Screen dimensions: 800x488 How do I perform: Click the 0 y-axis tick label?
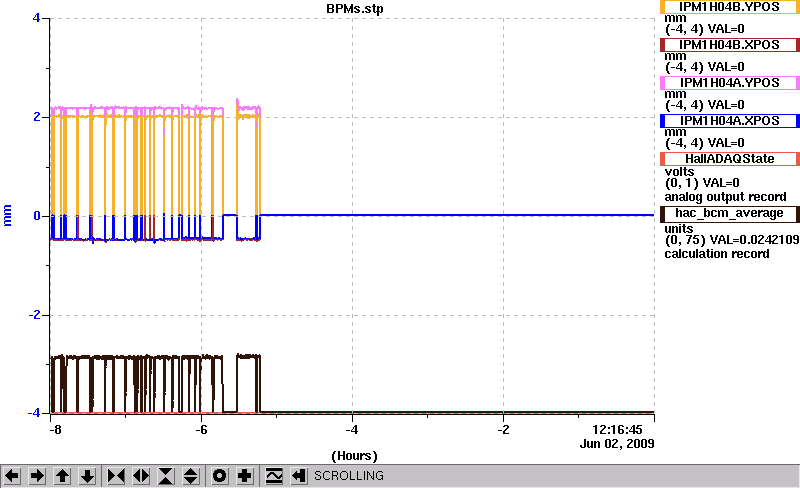(37, 215)
